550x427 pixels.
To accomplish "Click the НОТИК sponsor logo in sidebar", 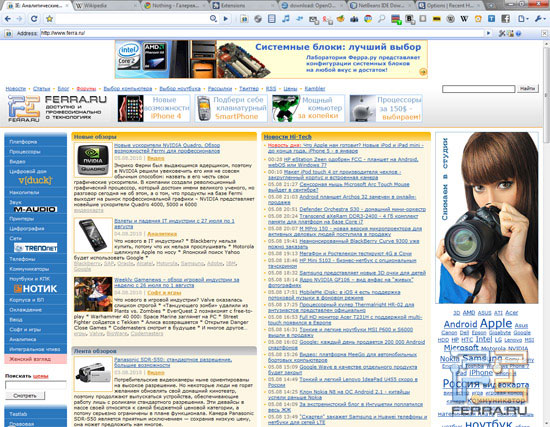I will coord(35,289).
